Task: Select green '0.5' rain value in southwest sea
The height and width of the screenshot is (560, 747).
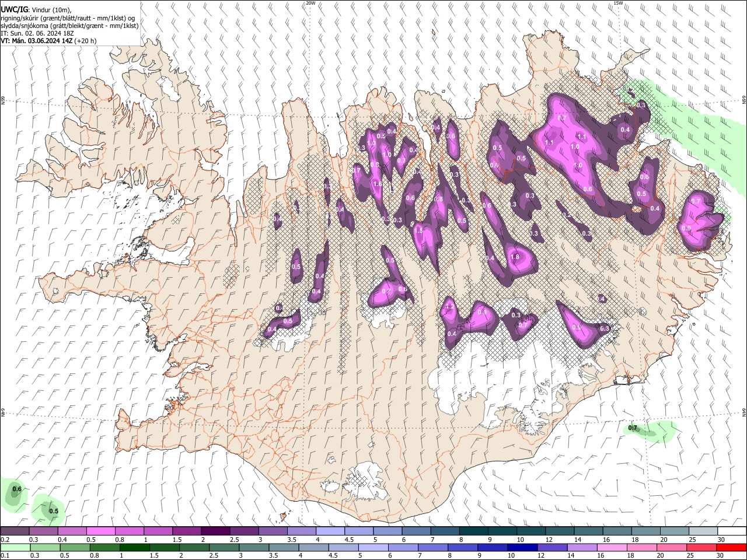Action: [54, 511]
